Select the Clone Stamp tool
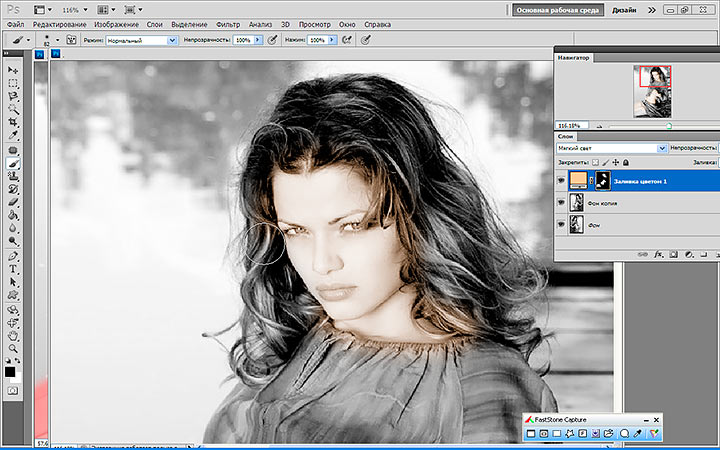The width and height of the screenshot is (720, 450). pyautogui.click(x=13, y=176)
